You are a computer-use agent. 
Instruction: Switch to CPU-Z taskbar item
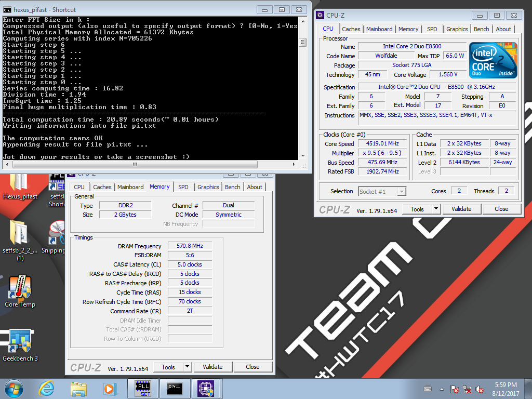pyautogui.click(x=207, y=389)
